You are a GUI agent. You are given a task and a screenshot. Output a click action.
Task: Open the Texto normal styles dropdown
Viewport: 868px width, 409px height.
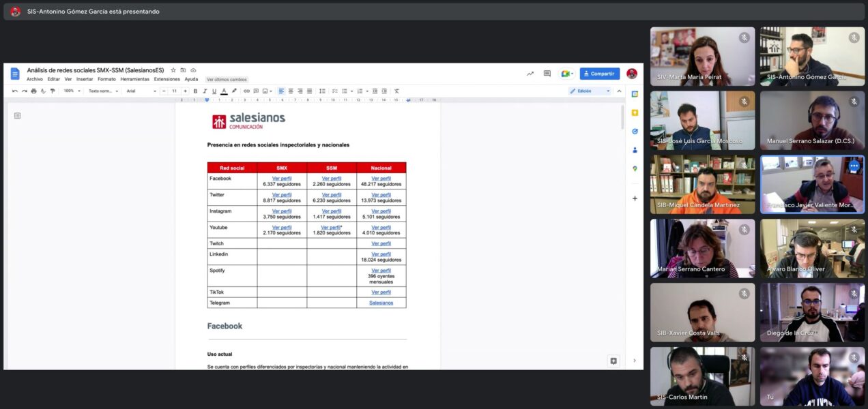click(103, 91)
